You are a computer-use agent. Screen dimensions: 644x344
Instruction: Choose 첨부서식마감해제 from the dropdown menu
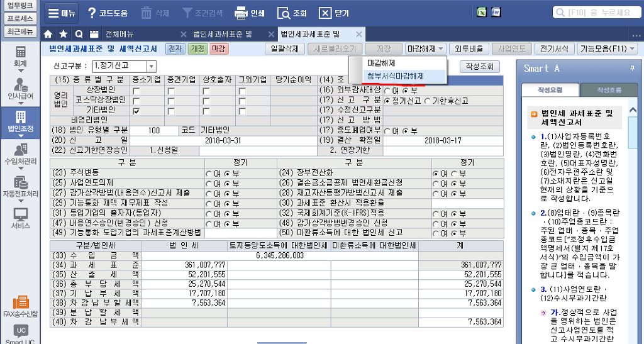coord(396,75)
